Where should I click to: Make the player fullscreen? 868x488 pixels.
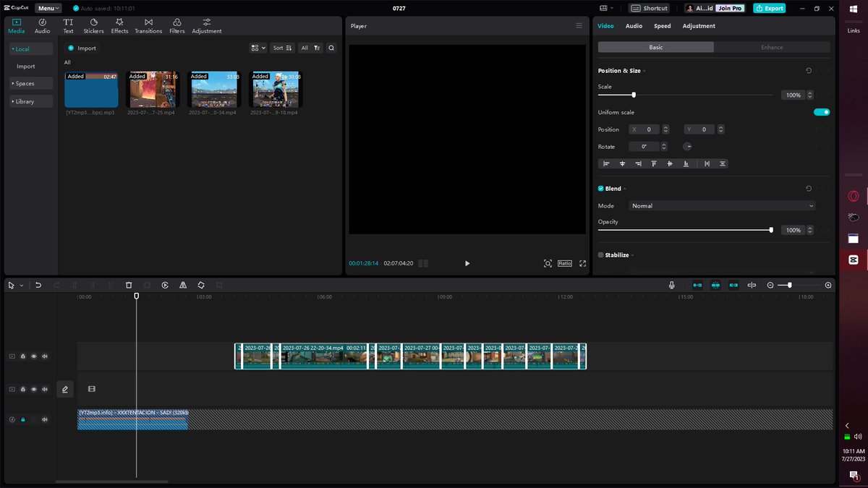[x=582, y=263]
